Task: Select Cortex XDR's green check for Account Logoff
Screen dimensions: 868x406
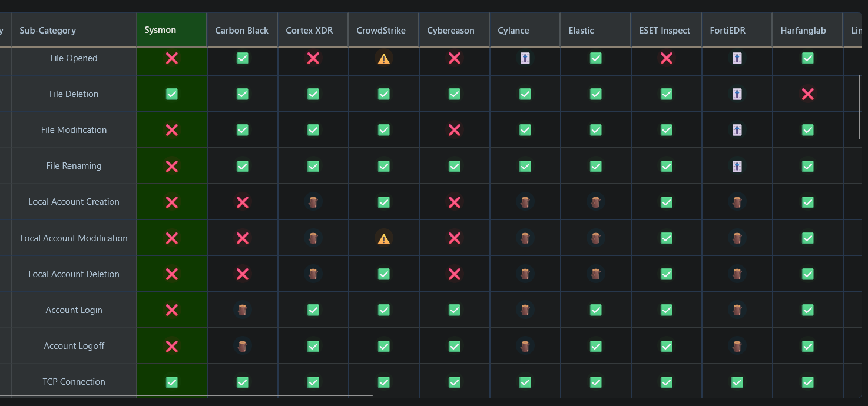Action: pos(313,347)
